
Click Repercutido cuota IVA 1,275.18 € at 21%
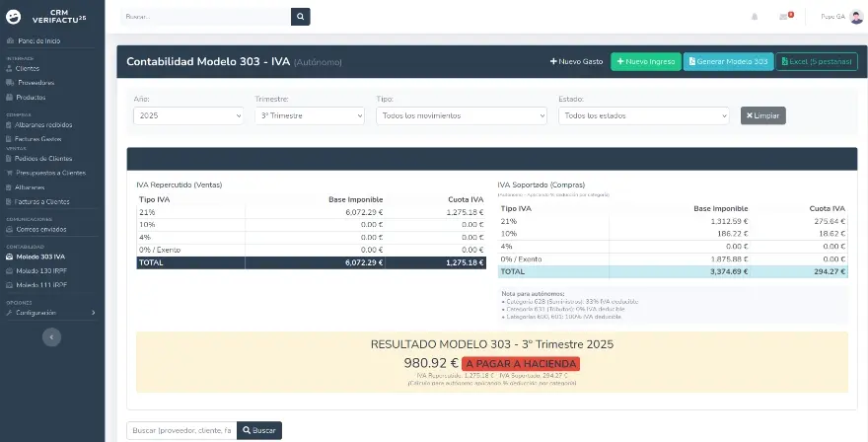[x=465, y=212]
